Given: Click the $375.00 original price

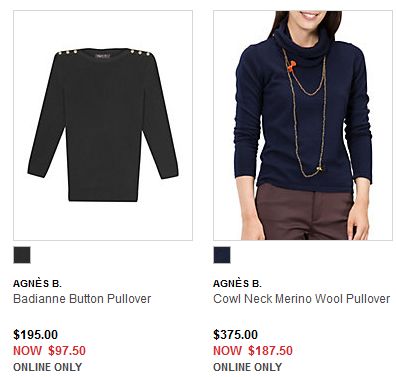Looking at the screenshot, I should point(236,335).
